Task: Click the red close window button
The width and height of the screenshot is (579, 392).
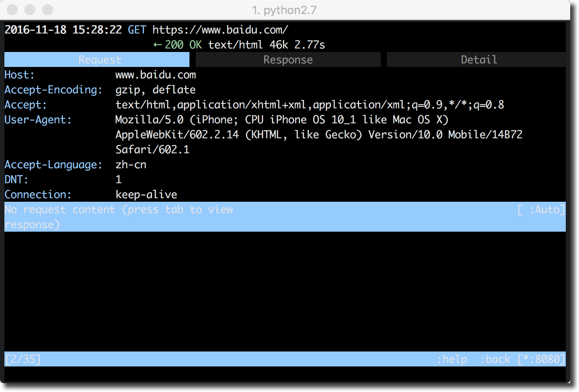Action: 13,9
